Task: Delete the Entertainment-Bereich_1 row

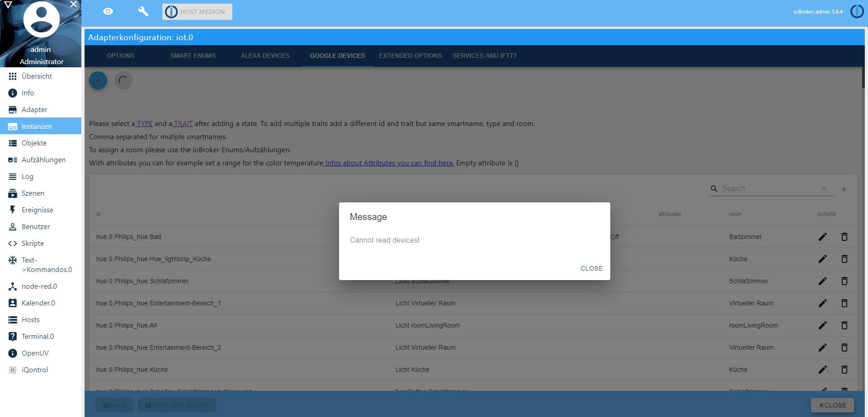Action: pos(844,303)
